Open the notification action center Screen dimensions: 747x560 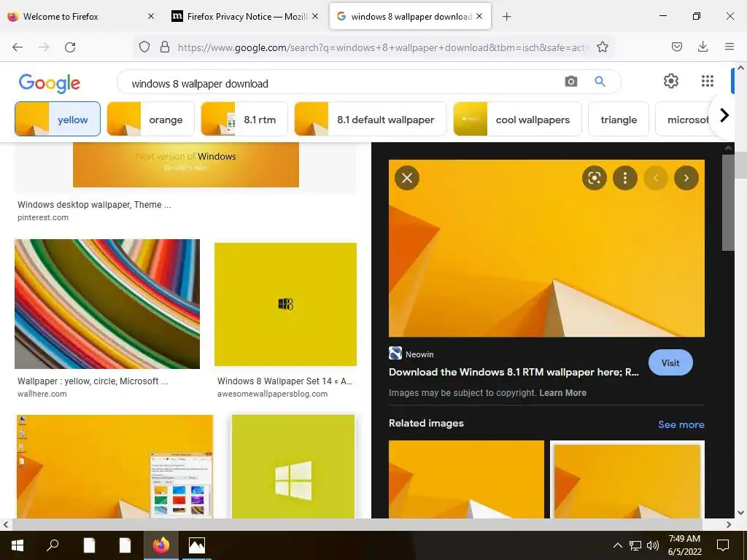[x=723, y=545]
